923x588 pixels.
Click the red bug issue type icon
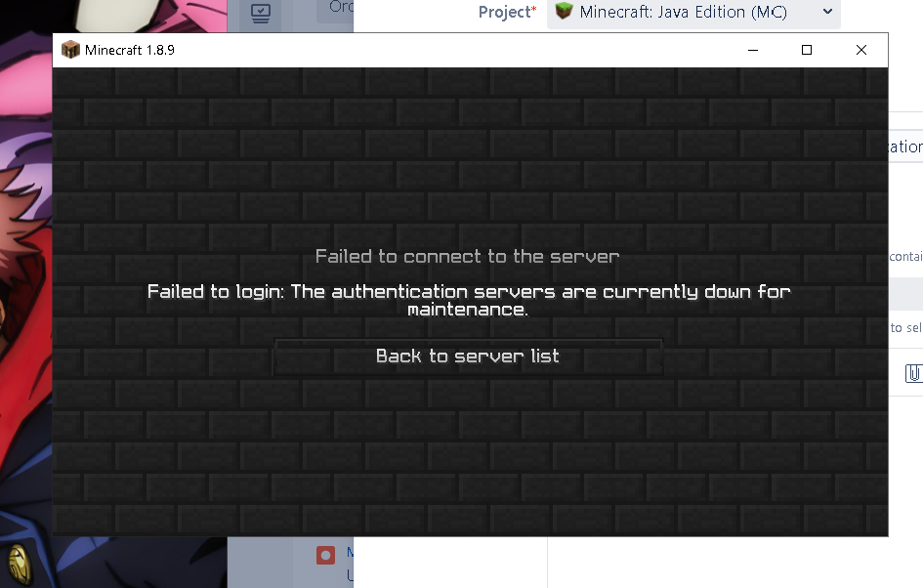click(x=325, y=555)
